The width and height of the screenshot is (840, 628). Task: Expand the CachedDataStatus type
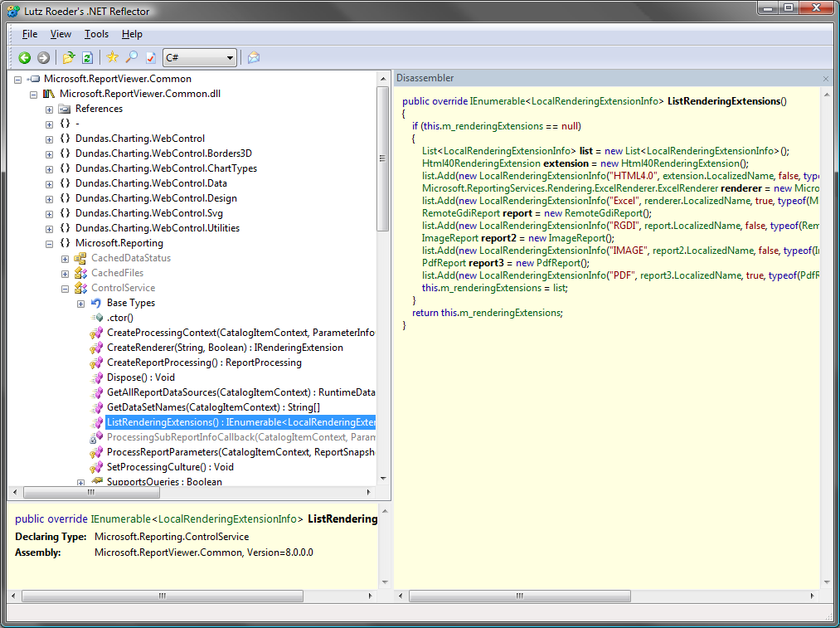(x=65, y=259)
